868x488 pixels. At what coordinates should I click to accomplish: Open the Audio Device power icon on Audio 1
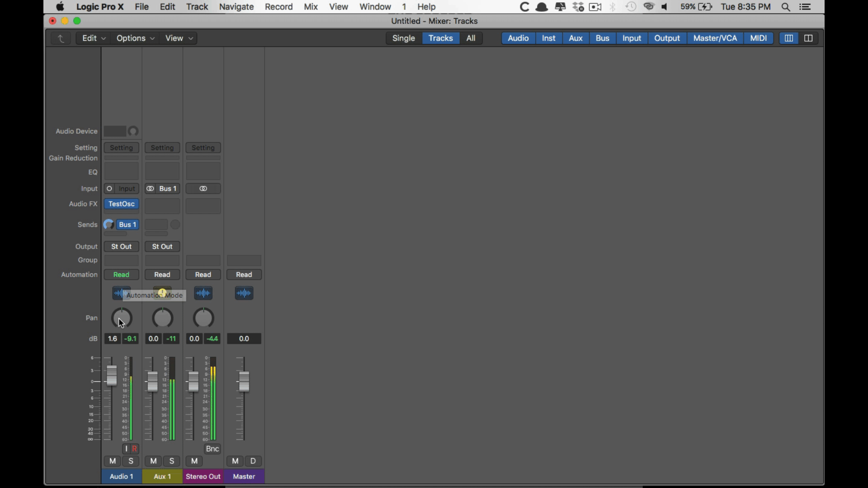click(x=133, y=131)
